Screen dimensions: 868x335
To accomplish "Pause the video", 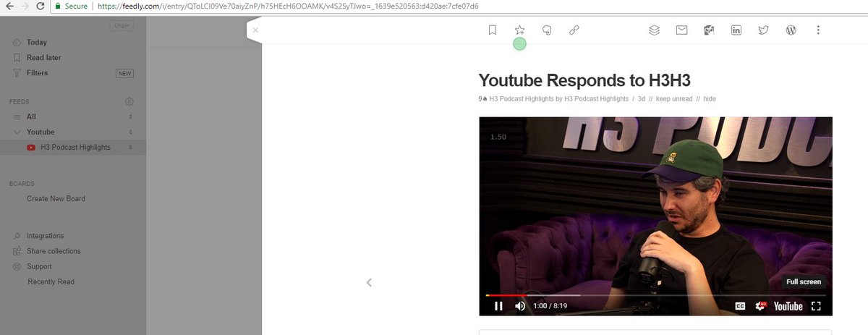I will [x=498, y=306].
